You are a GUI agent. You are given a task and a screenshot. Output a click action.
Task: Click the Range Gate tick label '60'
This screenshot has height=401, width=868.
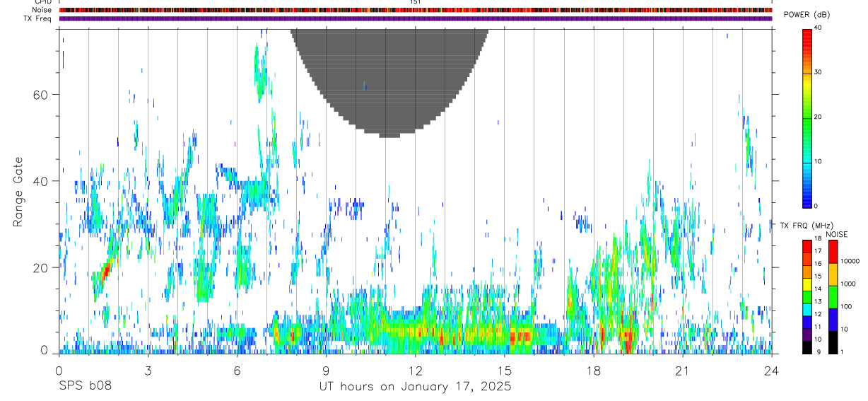tap(42, 94)
